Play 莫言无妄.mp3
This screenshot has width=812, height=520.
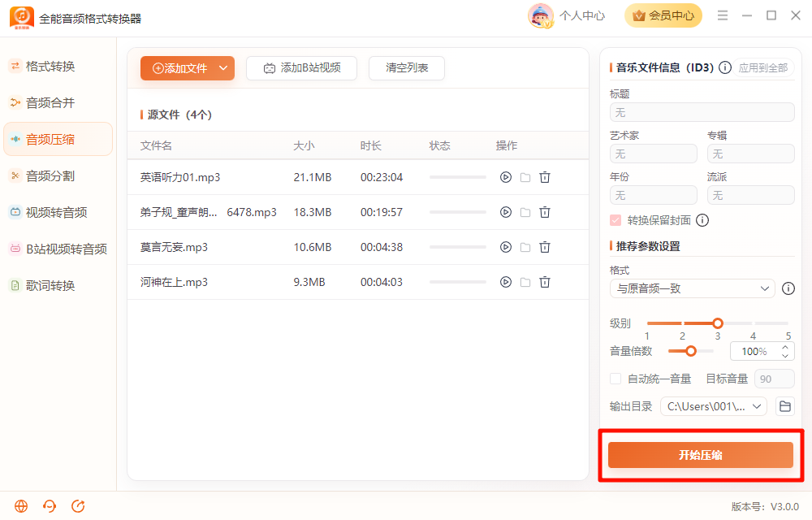[x=505, y=247]
